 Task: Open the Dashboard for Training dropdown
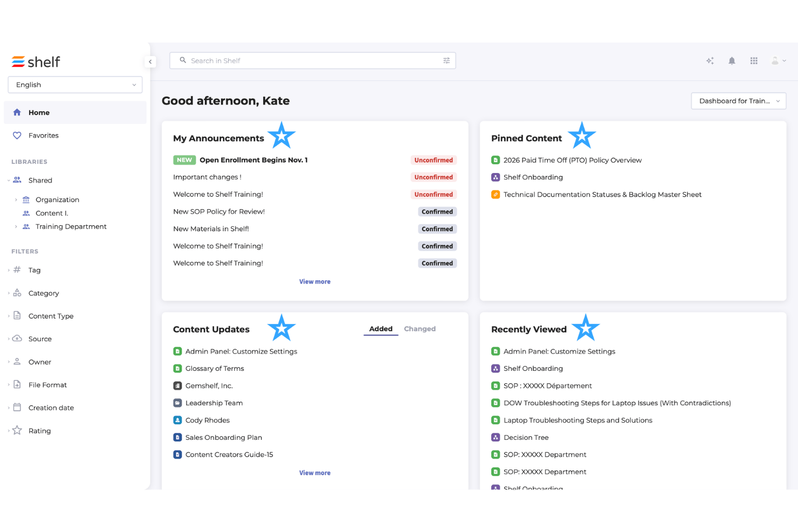coord(739,101)
